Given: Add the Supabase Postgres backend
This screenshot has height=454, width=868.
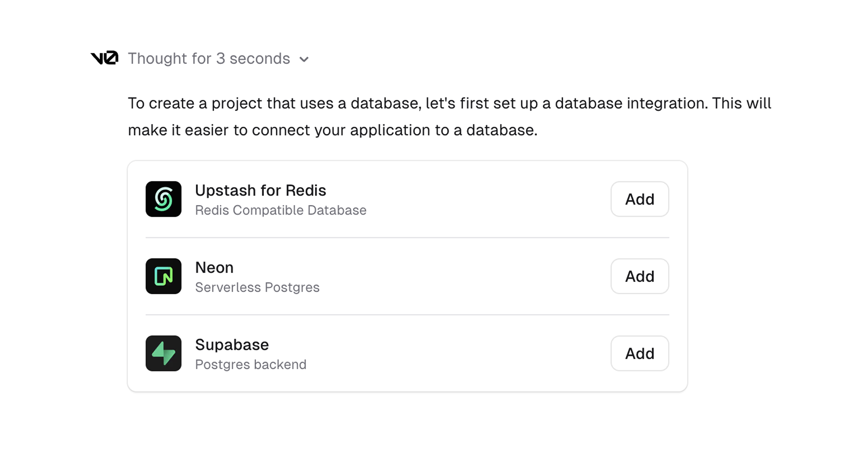Looking at the screenshot, I should (639, 354).
